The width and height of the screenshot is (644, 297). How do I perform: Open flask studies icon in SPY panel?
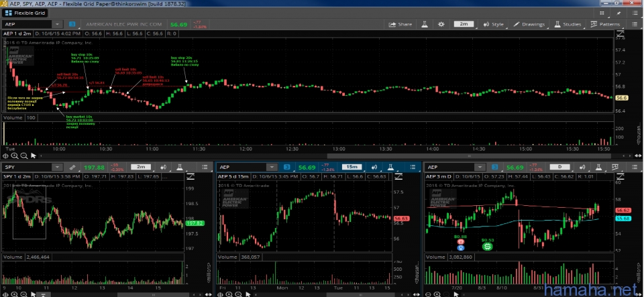tap(180, 168)
